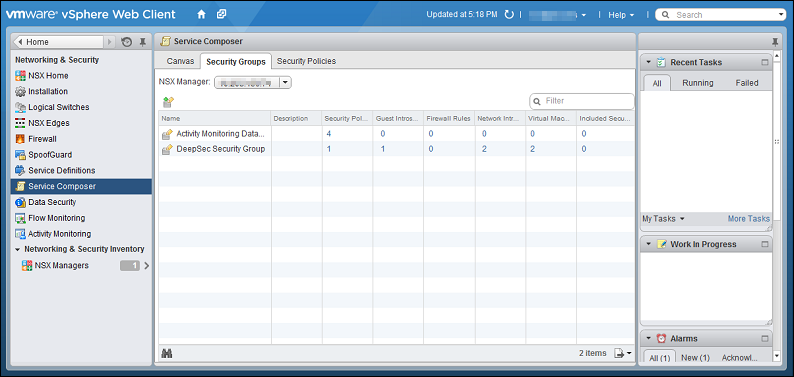The height and width of the screenshot is (377, 794).
Task: Open the DeepSec Security Group entry
Action: click(221, 149)
